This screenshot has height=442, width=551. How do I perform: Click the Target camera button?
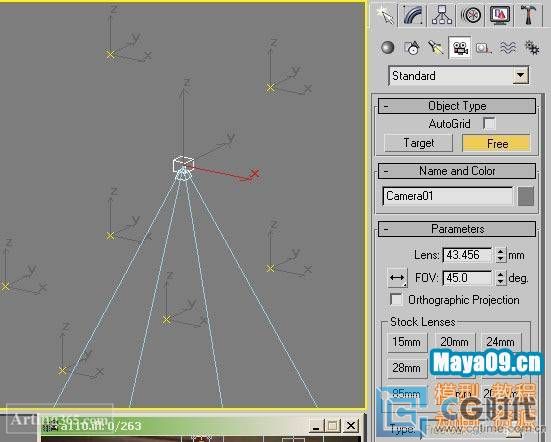pyautogui.click(x=419, y=143)
